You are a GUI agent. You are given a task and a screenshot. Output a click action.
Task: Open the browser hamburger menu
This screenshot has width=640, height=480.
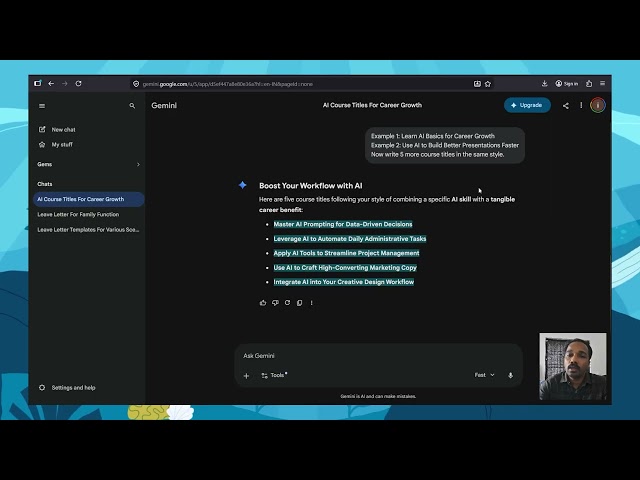[602, 83]
